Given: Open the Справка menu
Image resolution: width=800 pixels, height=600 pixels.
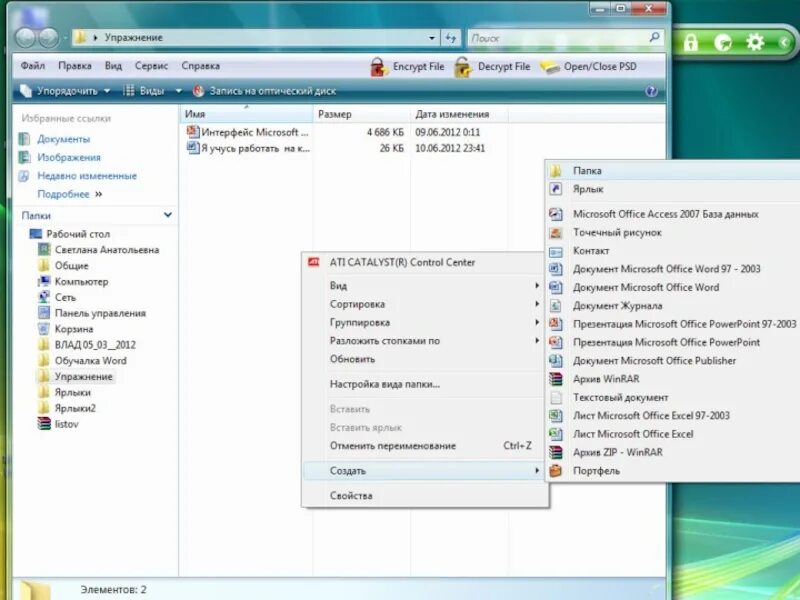Looking at the screenshot, I should (x=201, y=66).
